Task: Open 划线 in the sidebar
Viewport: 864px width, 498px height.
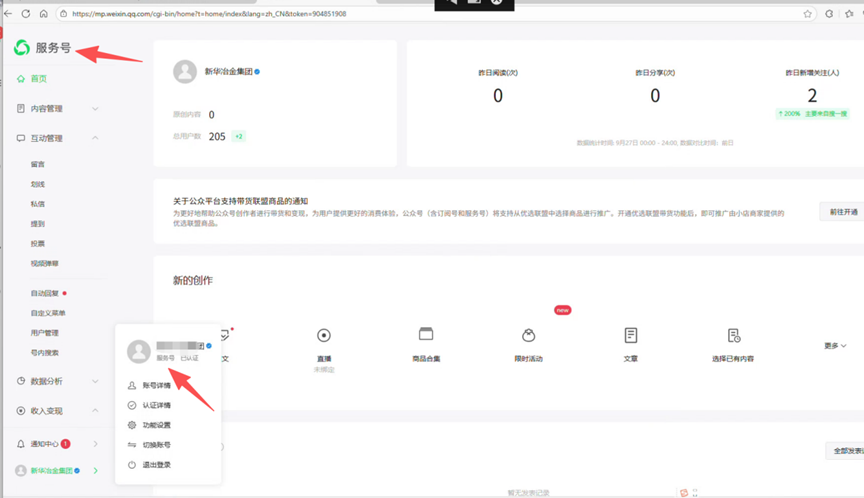Action: pos(37,184)
